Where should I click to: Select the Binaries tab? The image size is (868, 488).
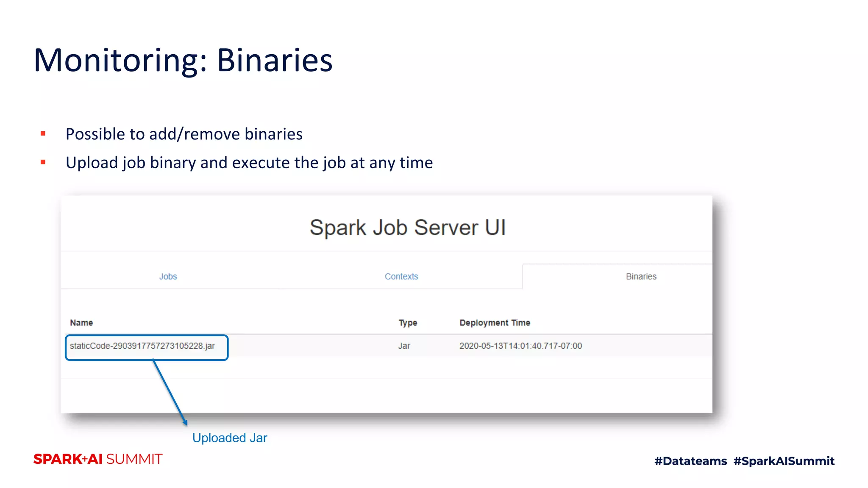pyautogui.click(x=641, y=277)
